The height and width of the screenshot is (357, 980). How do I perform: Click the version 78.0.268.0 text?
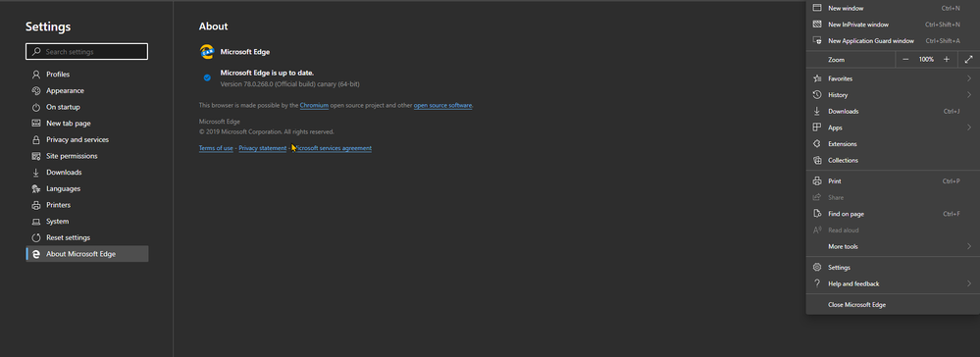click(x=290, y=83)
